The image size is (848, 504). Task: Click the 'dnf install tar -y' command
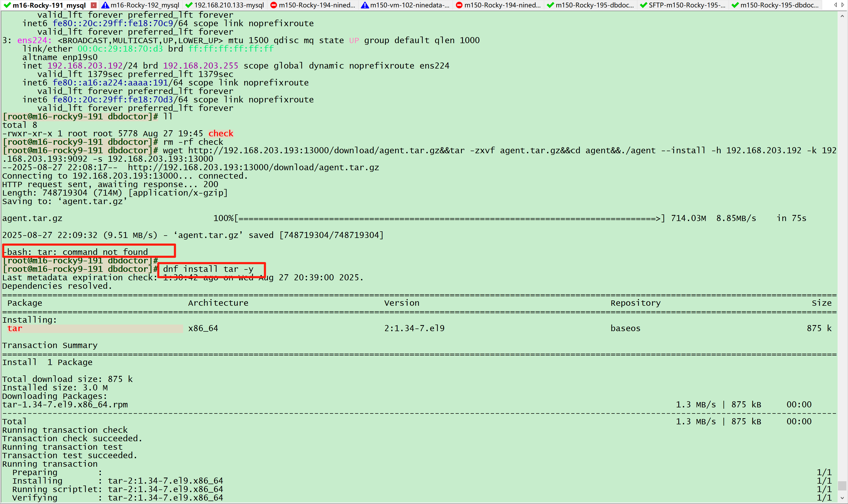[x=208, y=269]
